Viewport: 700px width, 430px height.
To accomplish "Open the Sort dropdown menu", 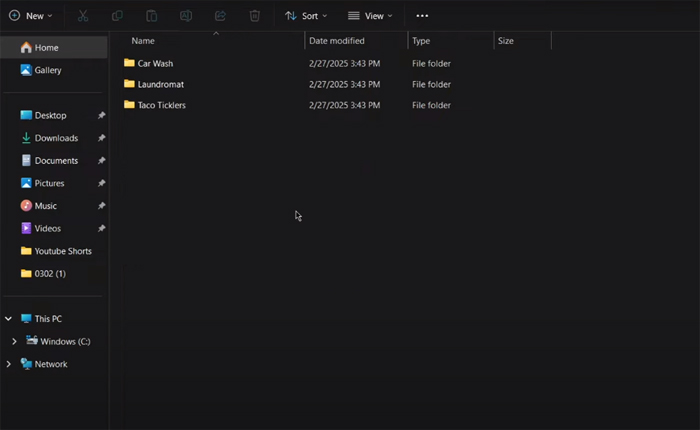I will click(307, 16).
